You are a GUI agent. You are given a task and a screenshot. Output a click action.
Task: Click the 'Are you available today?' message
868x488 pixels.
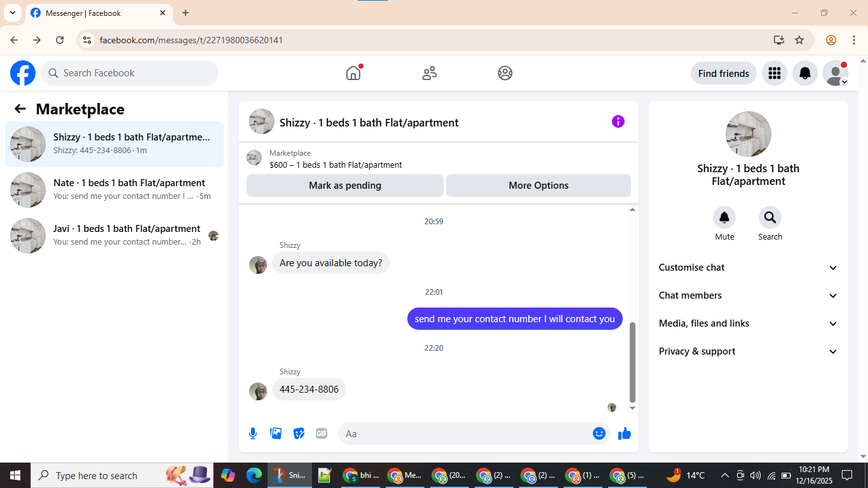point(331,262)
